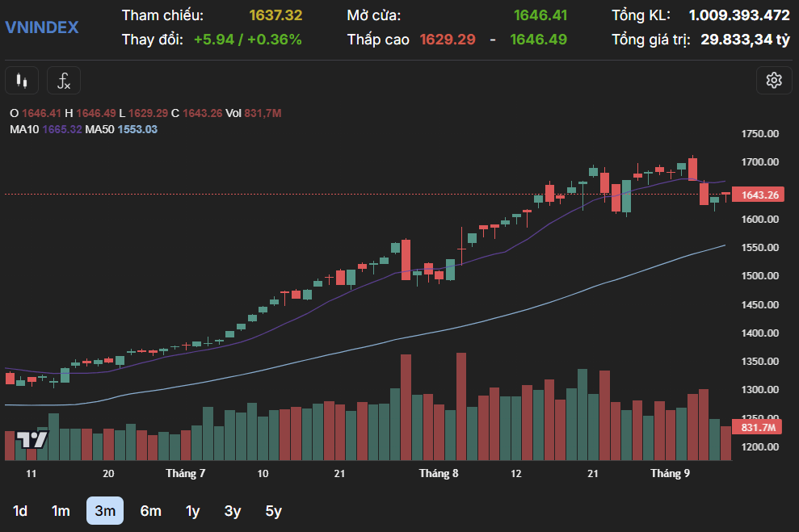Click the Mở cửa label

point(374,15)
